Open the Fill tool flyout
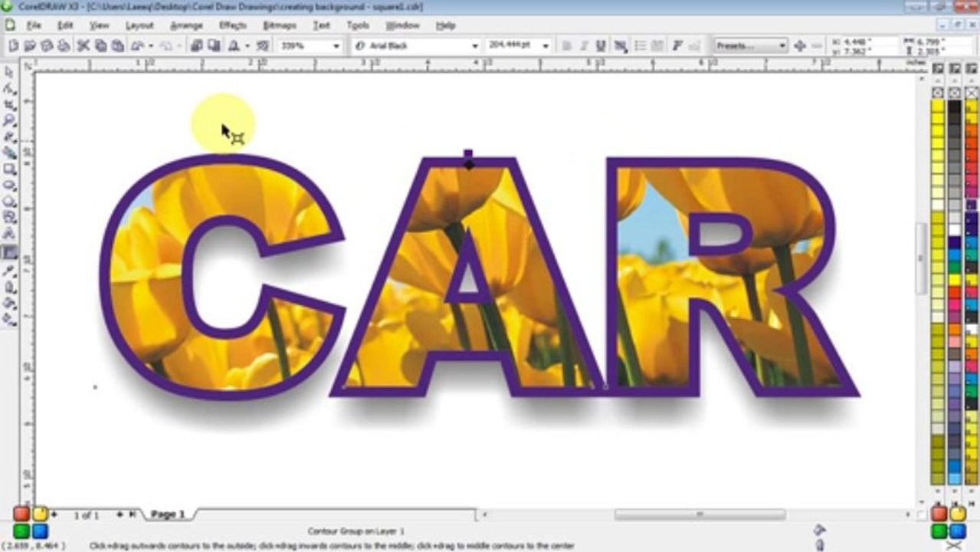 9,304
